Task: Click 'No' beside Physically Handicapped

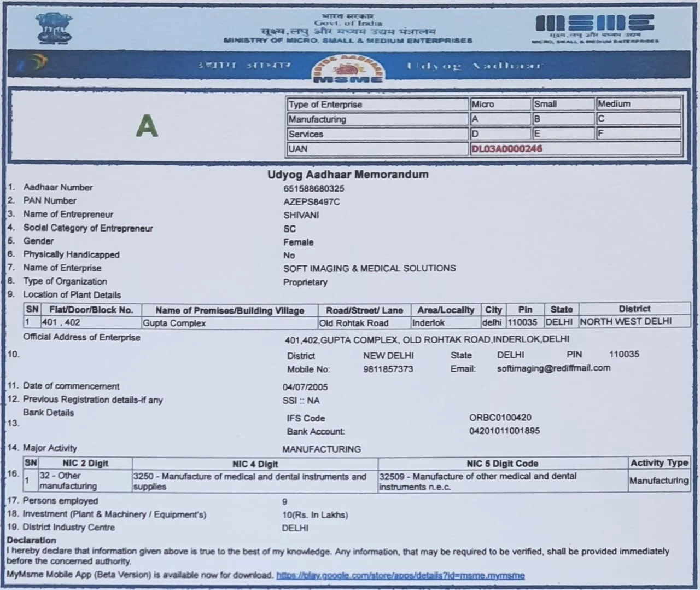Action: [289, 255]
